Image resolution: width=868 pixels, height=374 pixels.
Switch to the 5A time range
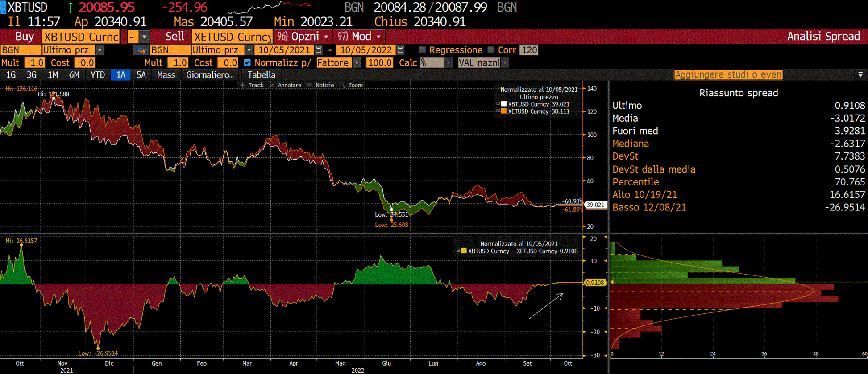141,75
